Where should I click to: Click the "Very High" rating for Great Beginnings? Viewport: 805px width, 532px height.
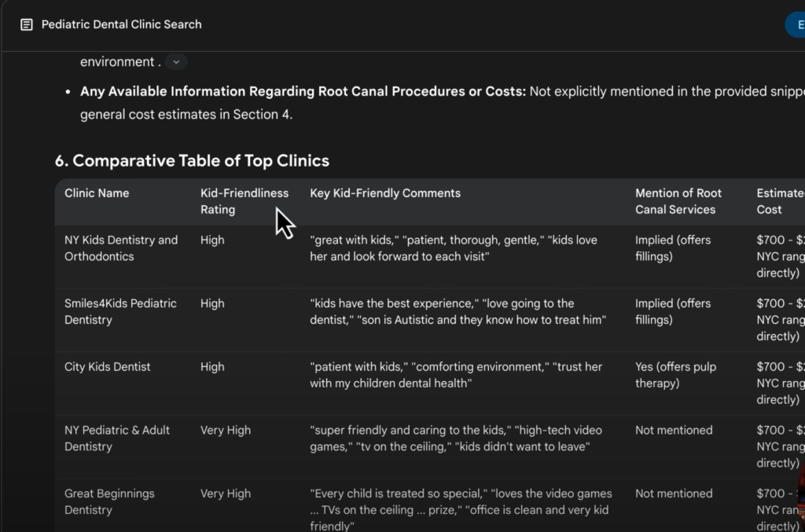226,494
